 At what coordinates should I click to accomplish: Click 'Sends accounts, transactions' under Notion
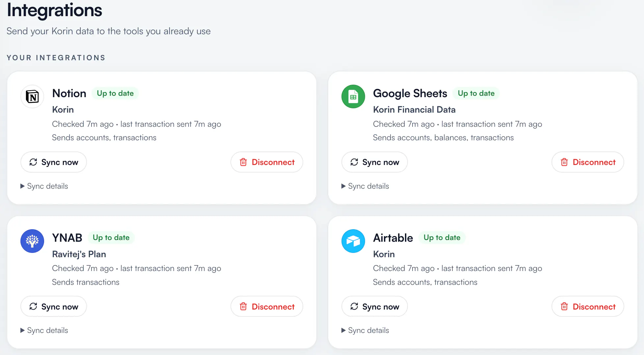(104, 137)
